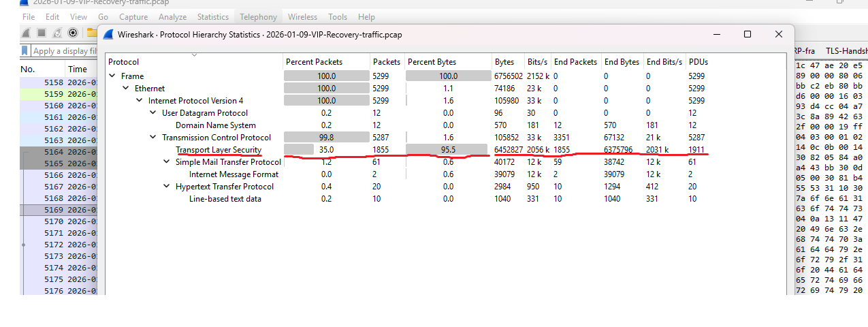This screenshot has height=327, width=868.
Task: Open the Capture menu
Action: click(x=133, y=17)
